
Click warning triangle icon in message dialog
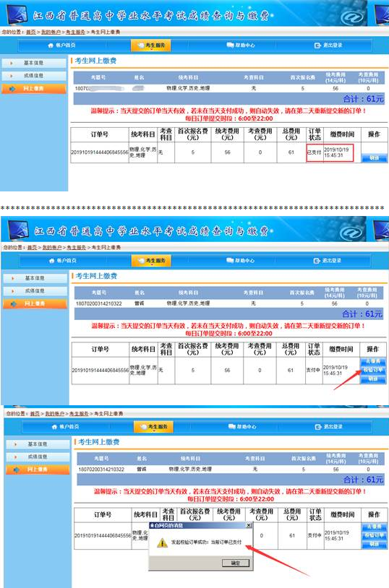click(x=162, y=542)
